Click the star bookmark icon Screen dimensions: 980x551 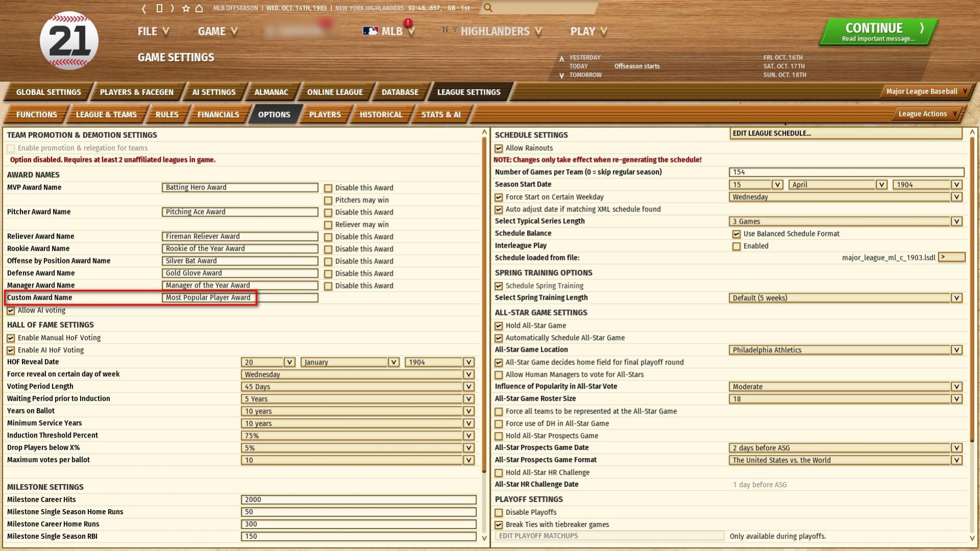(x=185, y=8)
